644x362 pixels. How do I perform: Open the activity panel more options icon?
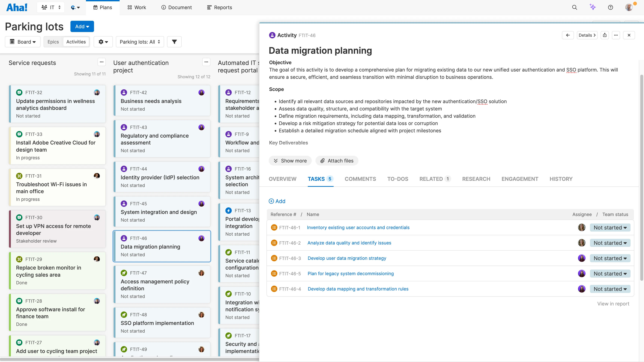(616, 35)
